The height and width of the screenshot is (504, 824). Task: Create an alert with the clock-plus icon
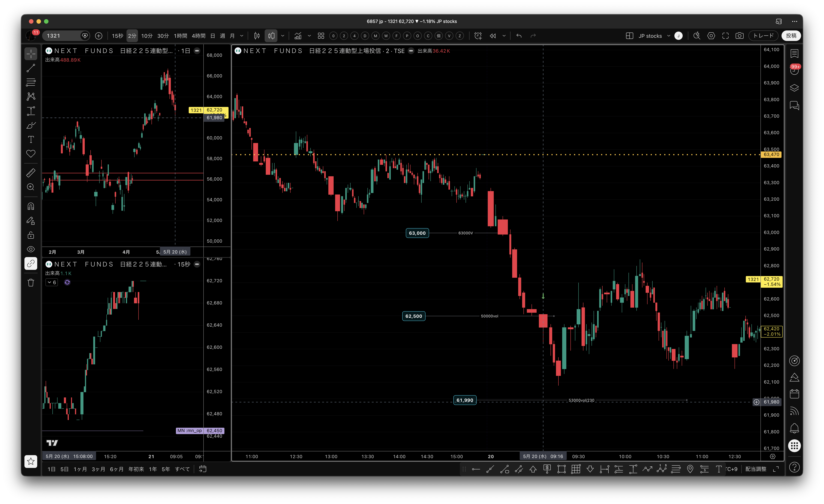click(478, 36)
